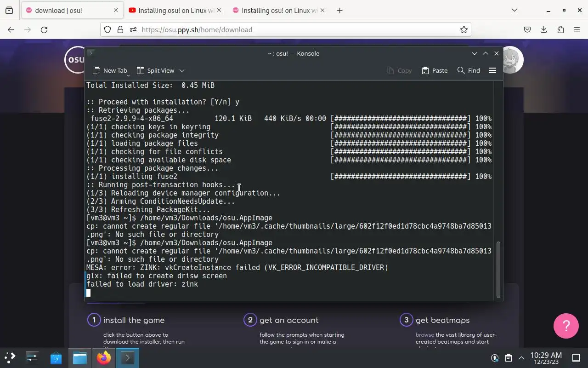Open Firefox Extensions menu

pos(560,29)
